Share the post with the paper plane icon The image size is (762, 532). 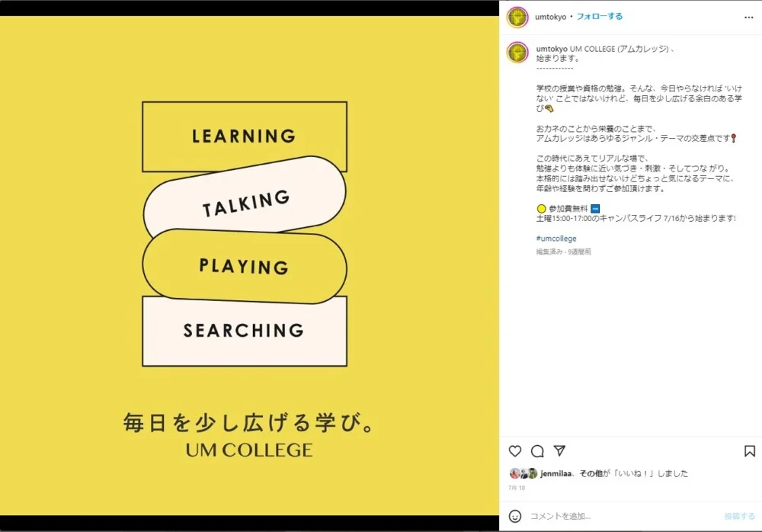pyautogui.click(x=560, y=450)
